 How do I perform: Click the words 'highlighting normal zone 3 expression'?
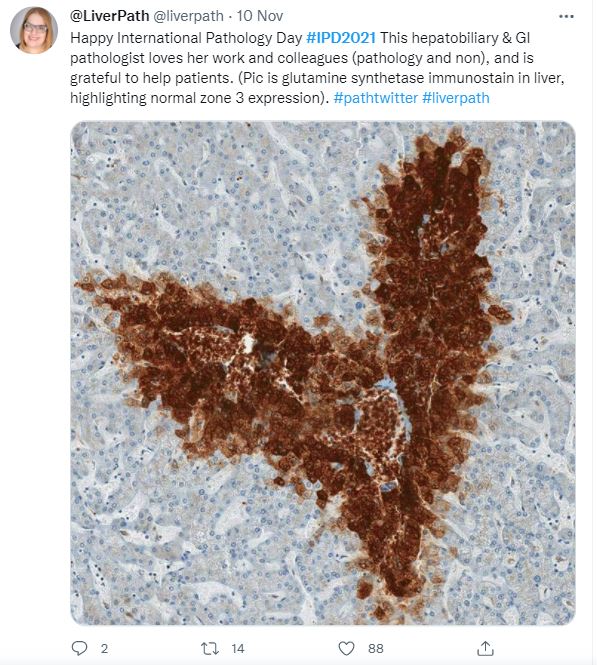[197, 98]
